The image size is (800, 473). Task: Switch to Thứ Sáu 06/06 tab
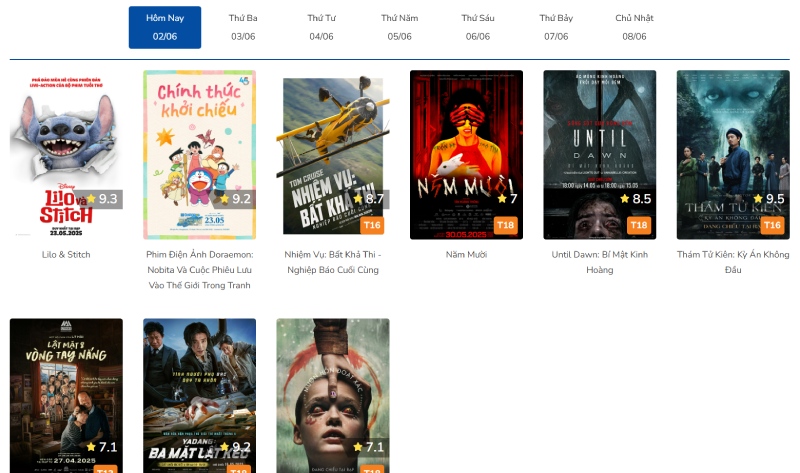[478, 28]
